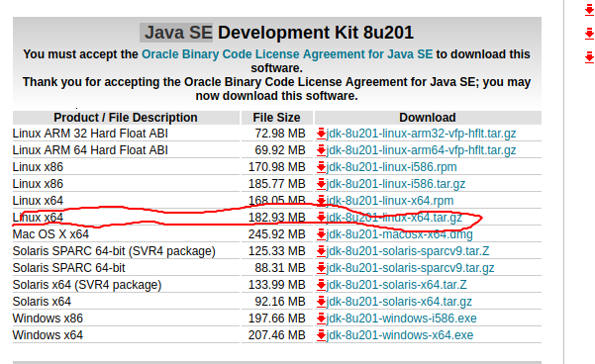
Task: Select Solaris x64 (SVR4 package) text
Action: pyautogui.click(x=87, y=285)
